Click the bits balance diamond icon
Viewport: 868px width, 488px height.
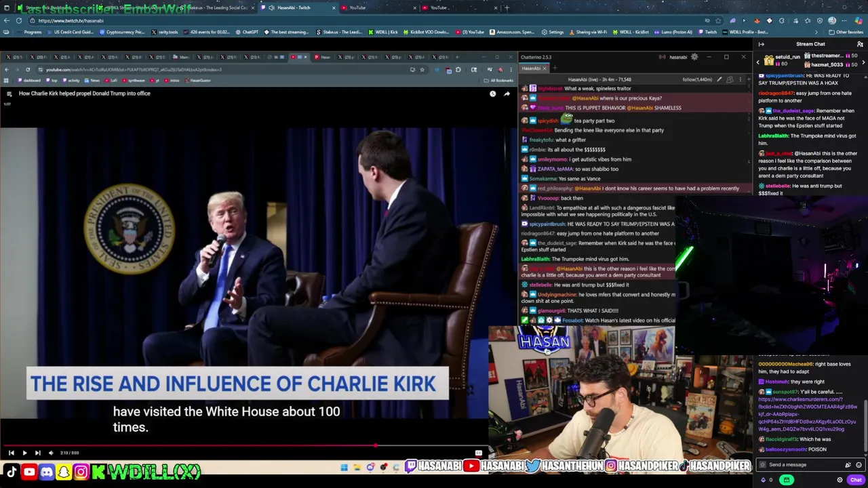[764, 480]
